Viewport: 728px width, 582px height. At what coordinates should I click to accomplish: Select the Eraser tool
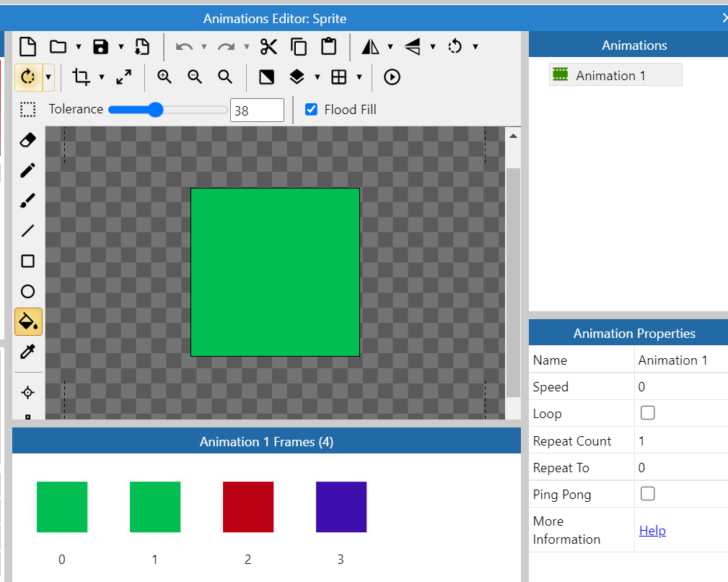27,139
